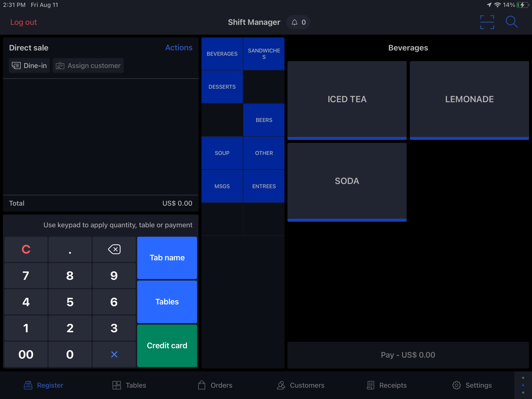This screenshot has height=399, width=532.
Task: Open the Actions menu
Action: [x=179, y=48]
